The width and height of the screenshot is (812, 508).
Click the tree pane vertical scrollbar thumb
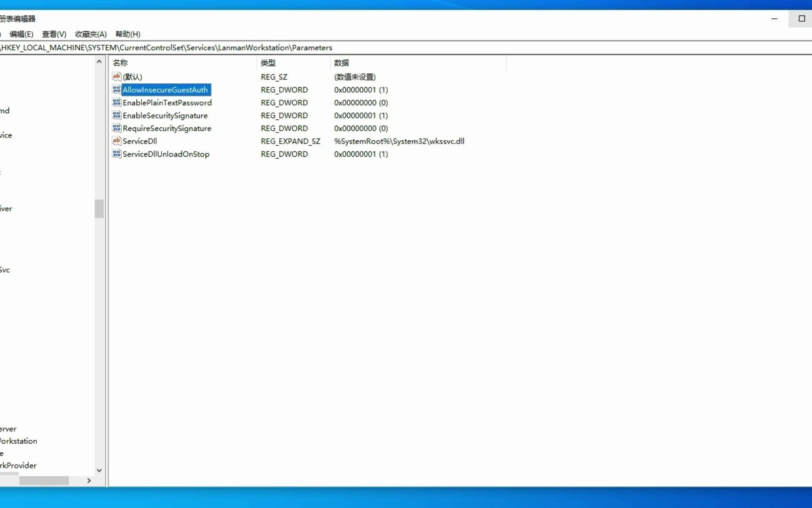coord(99,209)
